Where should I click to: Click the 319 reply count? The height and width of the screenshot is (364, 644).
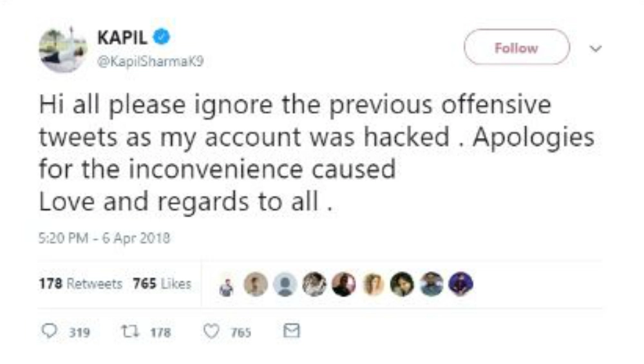pyautogui.click(x=80, y=332)
